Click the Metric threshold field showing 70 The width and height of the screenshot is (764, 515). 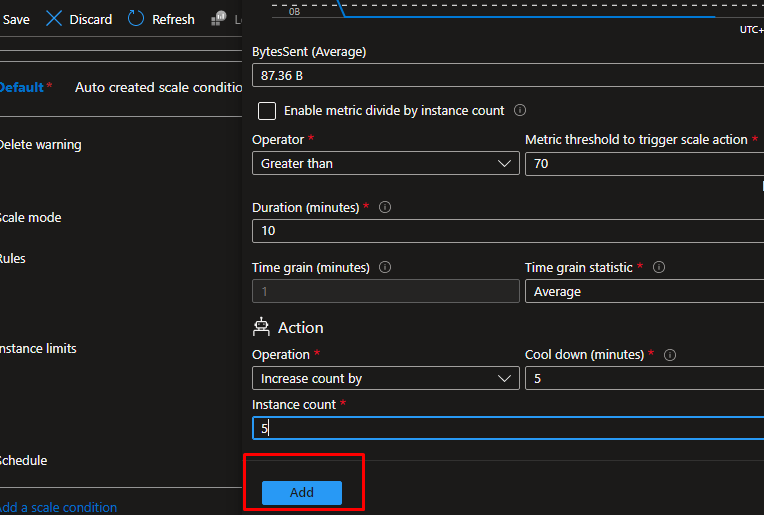coord(642,163)
